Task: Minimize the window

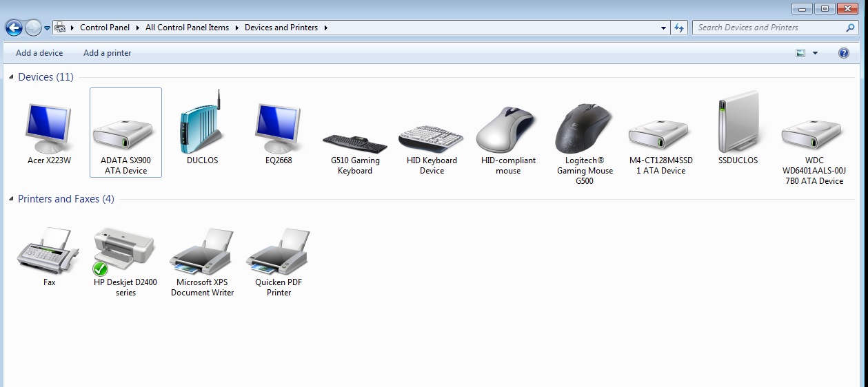Action: (802, 8)
